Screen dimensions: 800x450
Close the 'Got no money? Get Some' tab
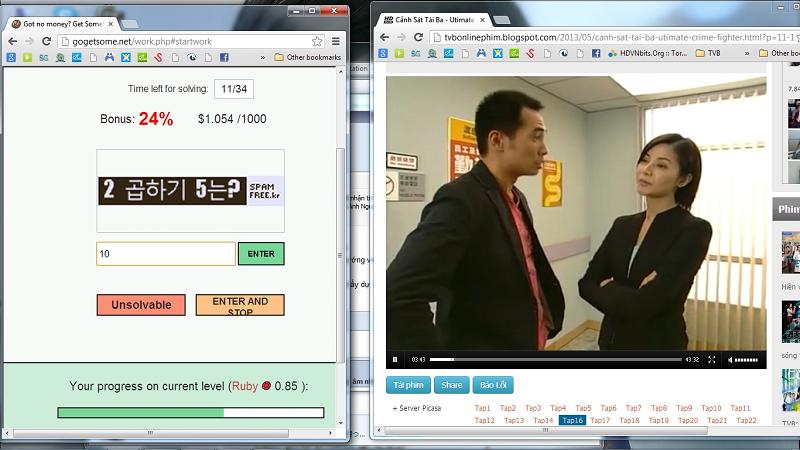click(110, 24)
